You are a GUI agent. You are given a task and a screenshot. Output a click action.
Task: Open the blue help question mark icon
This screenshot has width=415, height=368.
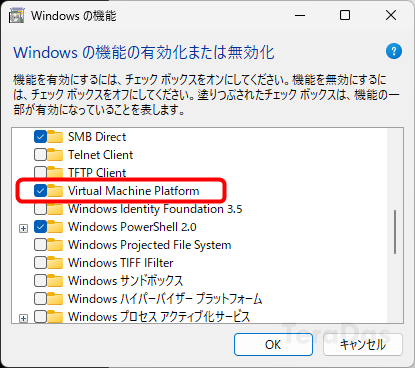coord(394,51)
